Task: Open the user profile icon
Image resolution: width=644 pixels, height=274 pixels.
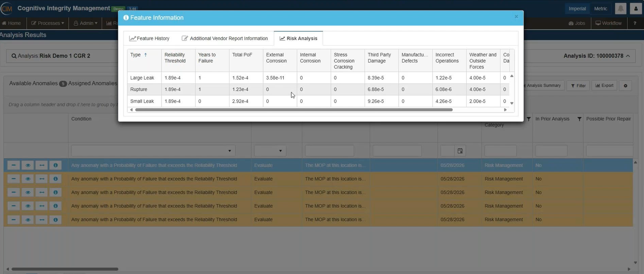Action: click(636, 9)
